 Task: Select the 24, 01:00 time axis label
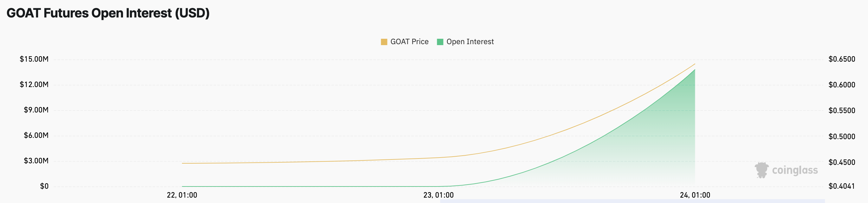[695, 195]
